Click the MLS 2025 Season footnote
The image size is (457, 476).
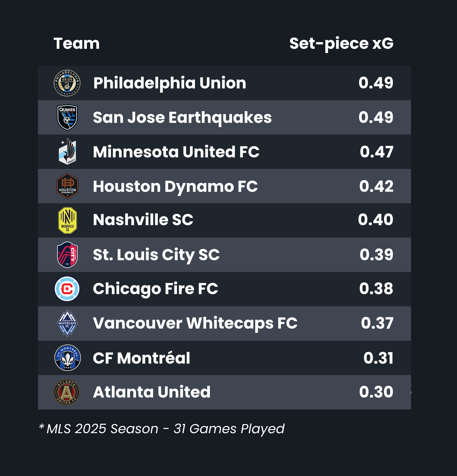point(161,429)
